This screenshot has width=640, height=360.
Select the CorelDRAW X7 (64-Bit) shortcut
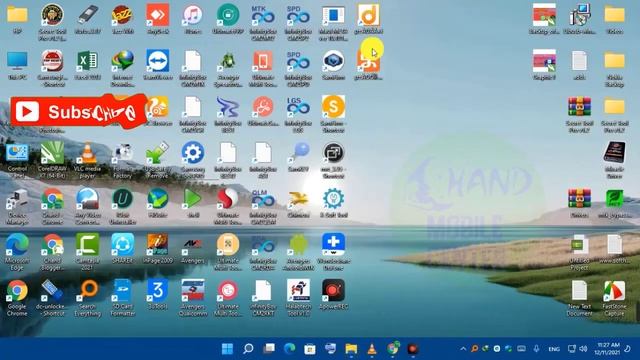(52, 160)
